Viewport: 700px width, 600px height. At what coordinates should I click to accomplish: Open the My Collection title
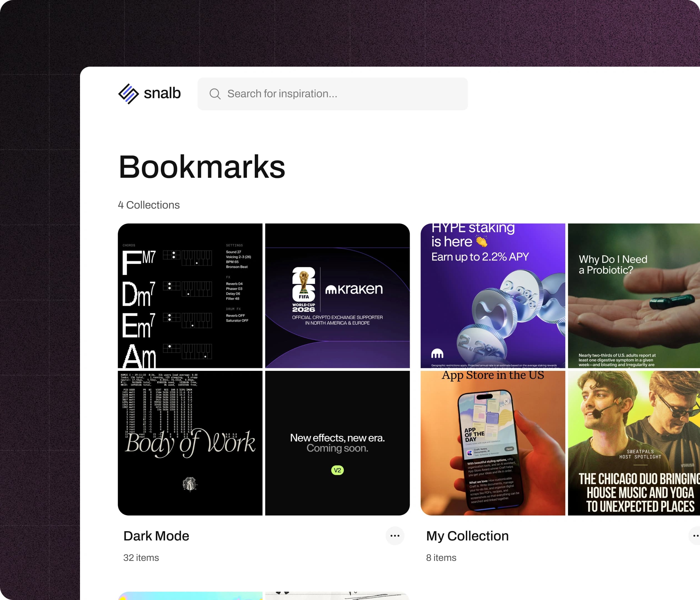click(x=467, y=536)
